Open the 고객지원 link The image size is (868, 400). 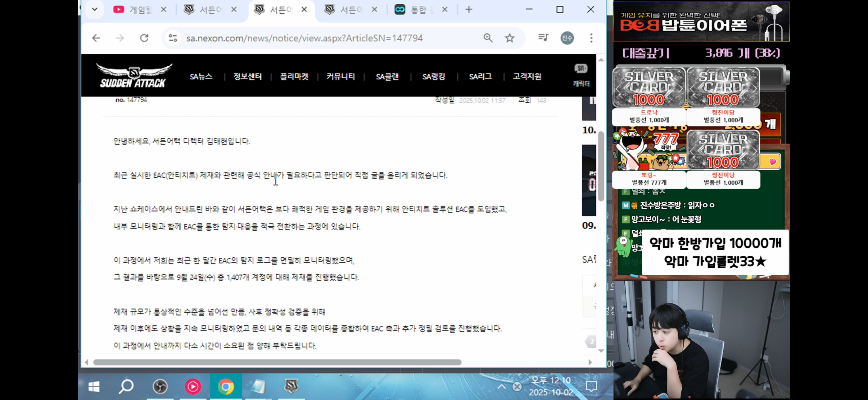click(527, 77)
